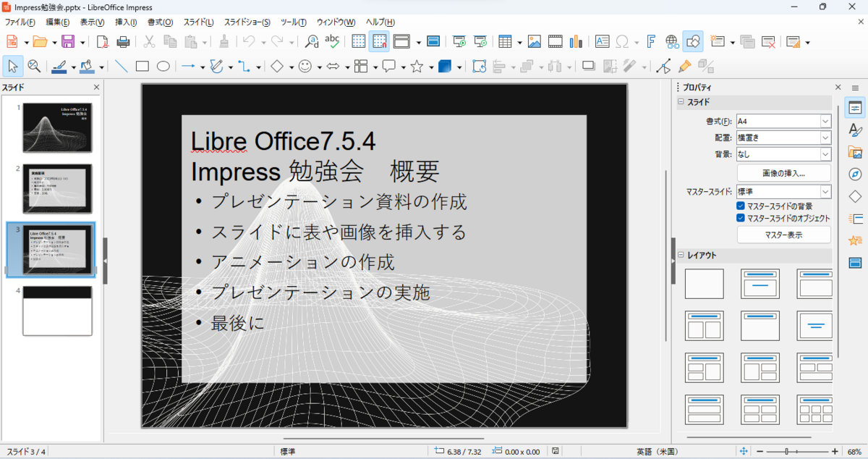The height and width of the screenshot is (459, 868).
Task: Click the Edit Points icon
Action: coord(663,67)
